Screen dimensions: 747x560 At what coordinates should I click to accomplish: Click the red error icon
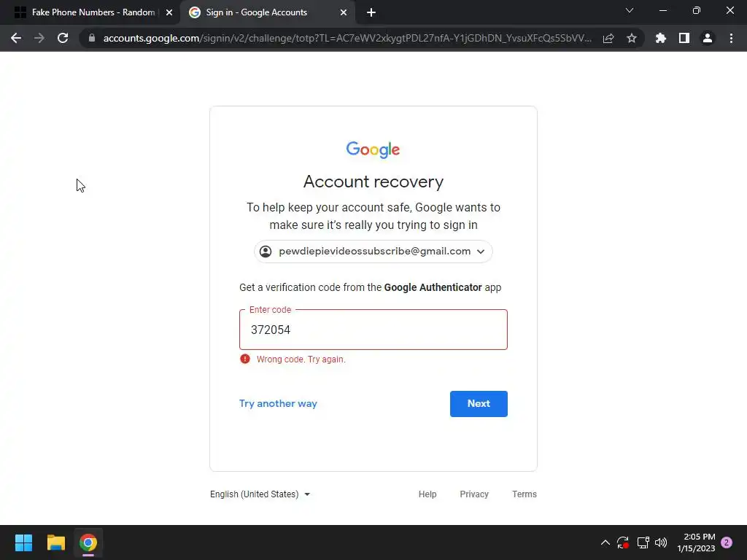coord(245,359)
